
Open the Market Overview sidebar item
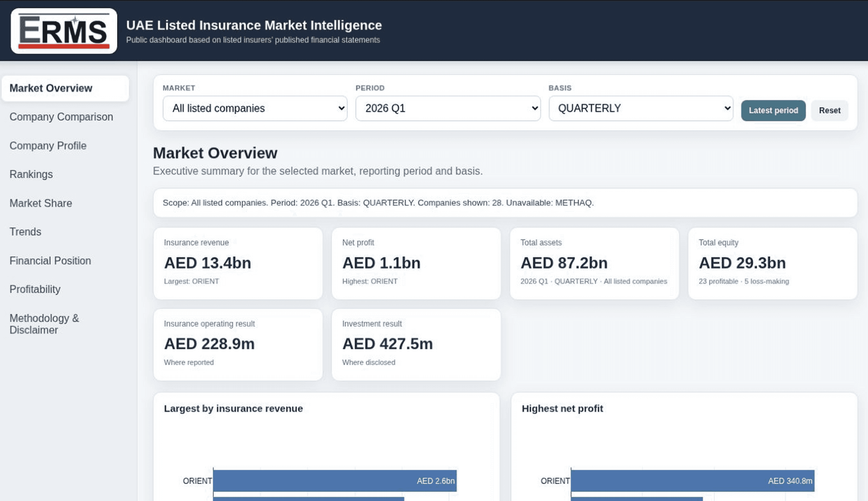coord(65,88)
